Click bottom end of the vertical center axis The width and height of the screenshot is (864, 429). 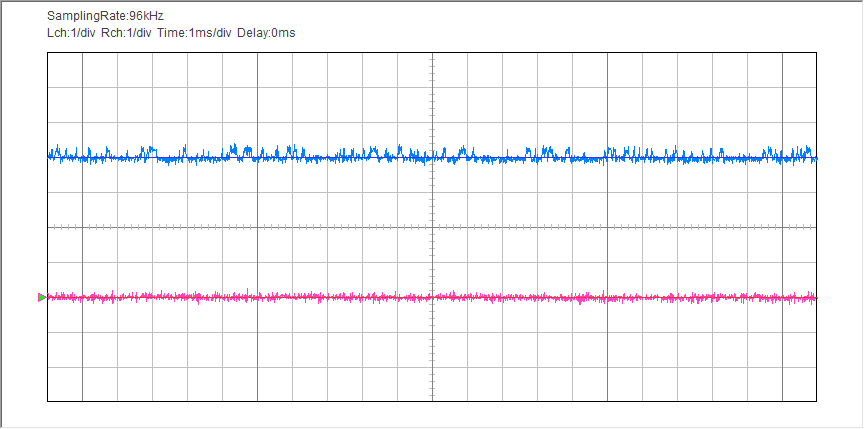pos(432,400)
